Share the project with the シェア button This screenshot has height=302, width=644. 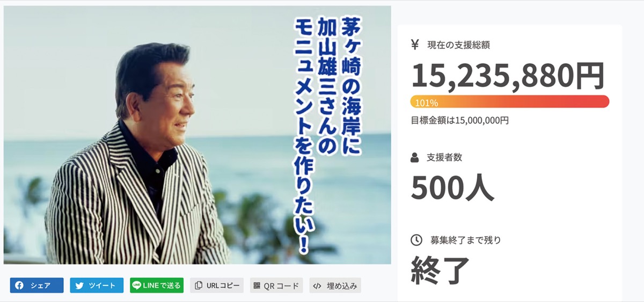point(36,285)
